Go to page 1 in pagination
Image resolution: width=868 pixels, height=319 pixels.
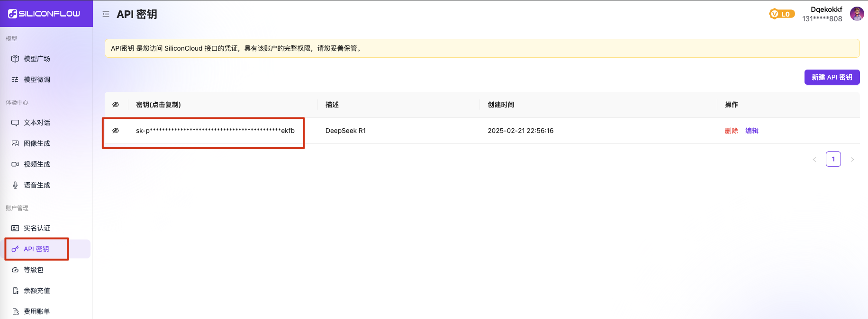point(833,159)
